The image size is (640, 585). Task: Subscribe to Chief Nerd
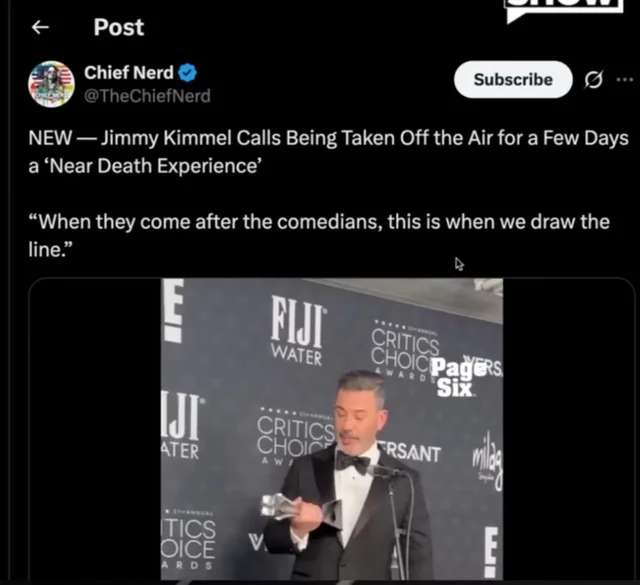[513, 79]
